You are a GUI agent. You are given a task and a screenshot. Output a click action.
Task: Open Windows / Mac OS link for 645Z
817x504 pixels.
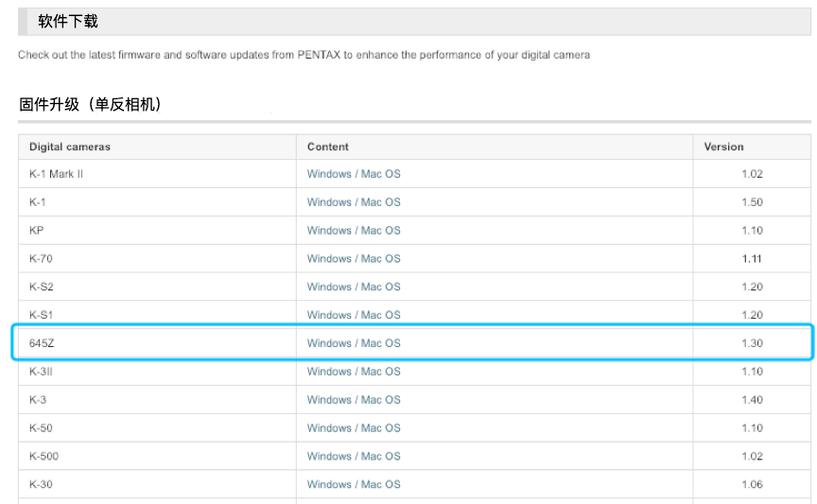click(354, 343)
